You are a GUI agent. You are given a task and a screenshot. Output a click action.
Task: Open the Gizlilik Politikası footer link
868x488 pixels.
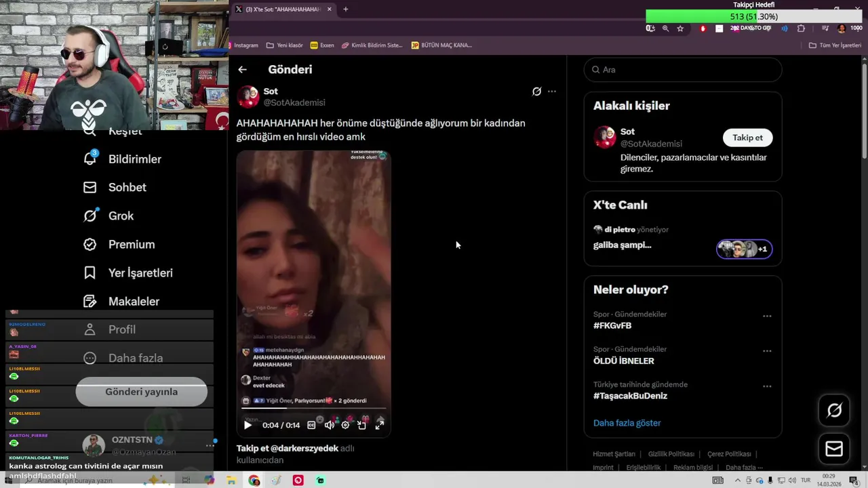point(671,454)
